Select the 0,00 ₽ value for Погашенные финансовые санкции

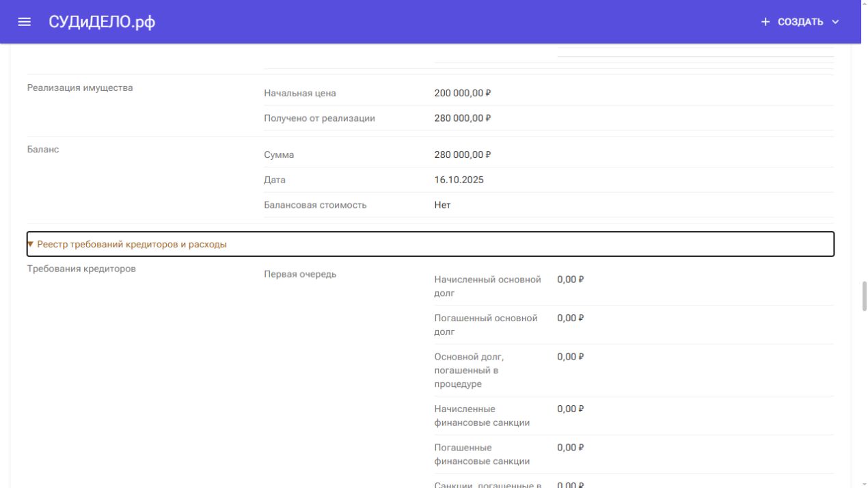tap(571, 448)
